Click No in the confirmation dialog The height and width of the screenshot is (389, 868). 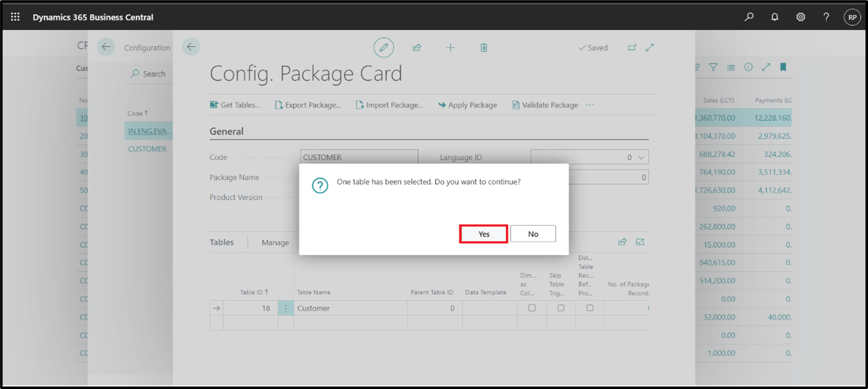533,234
